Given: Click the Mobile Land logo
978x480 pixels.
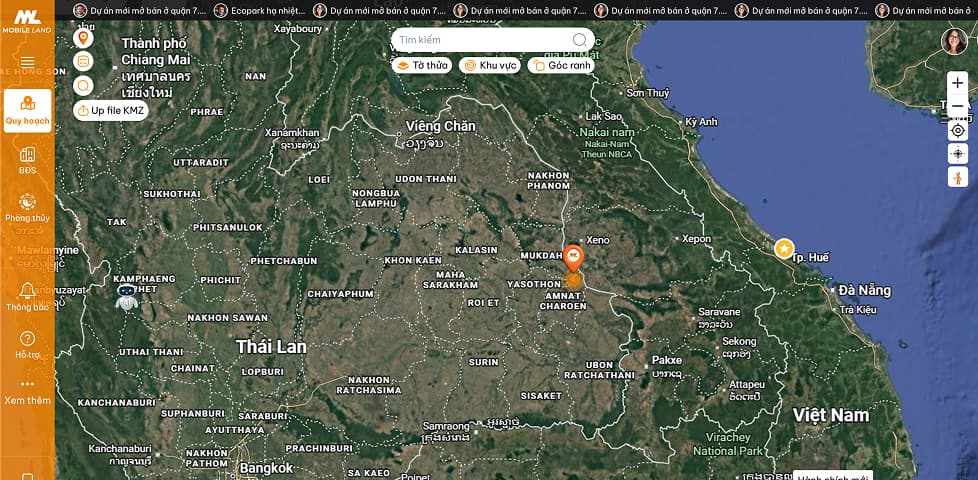Looking at the screenshot, I should point(27,22).
